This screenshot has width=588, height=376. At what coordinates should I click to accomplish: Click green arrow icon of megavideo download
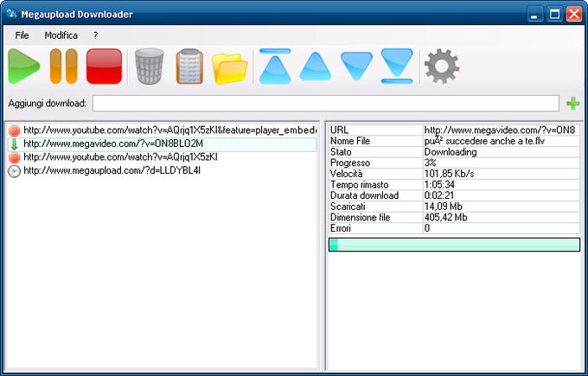point(14,144)
